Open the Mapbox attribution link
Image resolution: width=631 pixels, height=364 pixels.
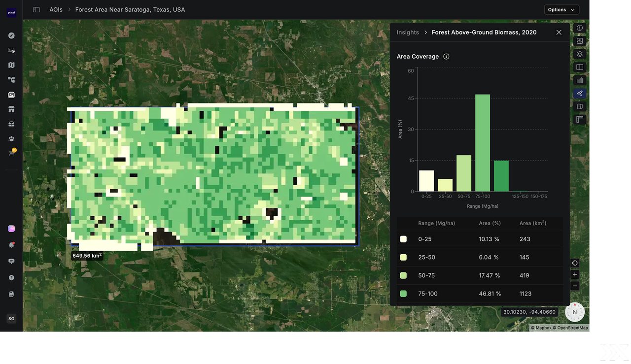tap(541, 328)
